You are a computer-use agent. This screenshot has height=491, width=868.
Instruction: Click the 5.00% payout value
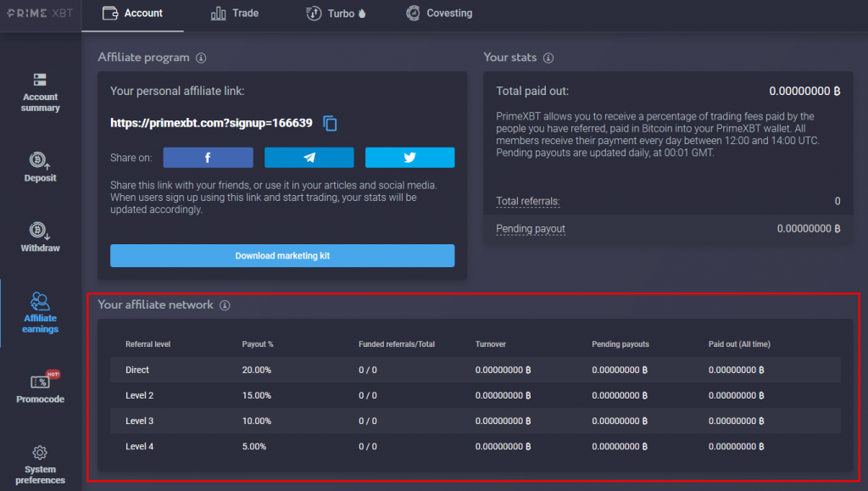click(254, 446)
